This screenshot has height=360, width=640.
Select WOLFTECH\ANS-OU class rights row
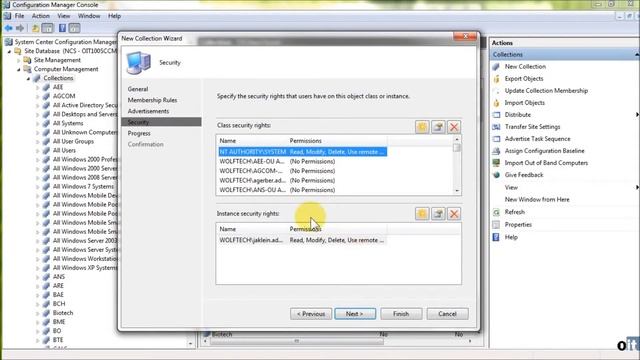(x=302, y=190)
